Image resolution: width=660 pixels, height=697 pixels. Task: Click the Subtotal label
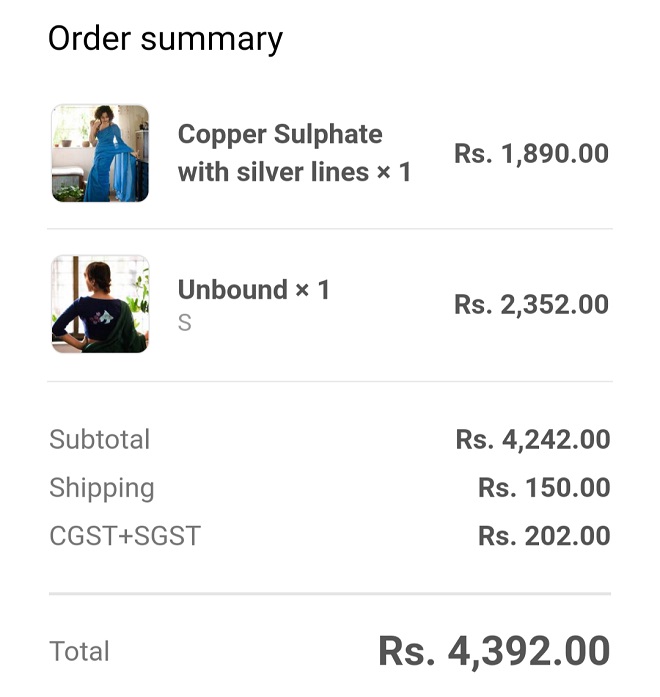99,440
